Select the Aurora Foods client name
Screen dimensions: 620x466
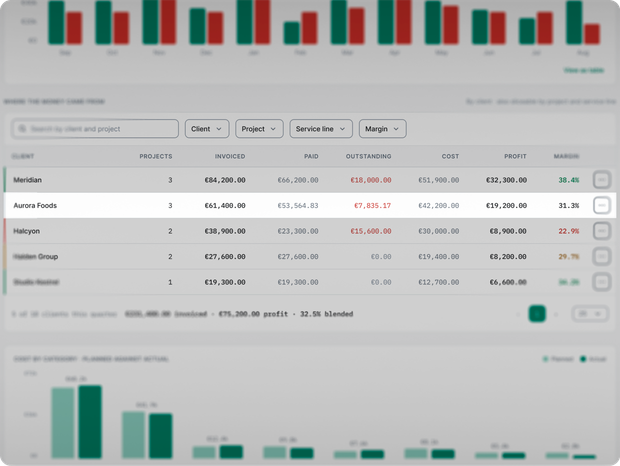click(35, 206)
